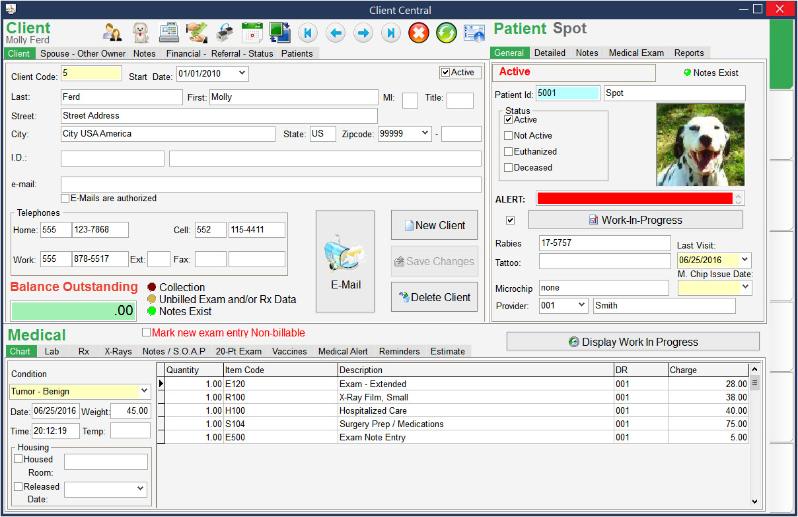Switch to the Vaccines tab
This screenshot has width=798, height=517.
pos(289,352)
